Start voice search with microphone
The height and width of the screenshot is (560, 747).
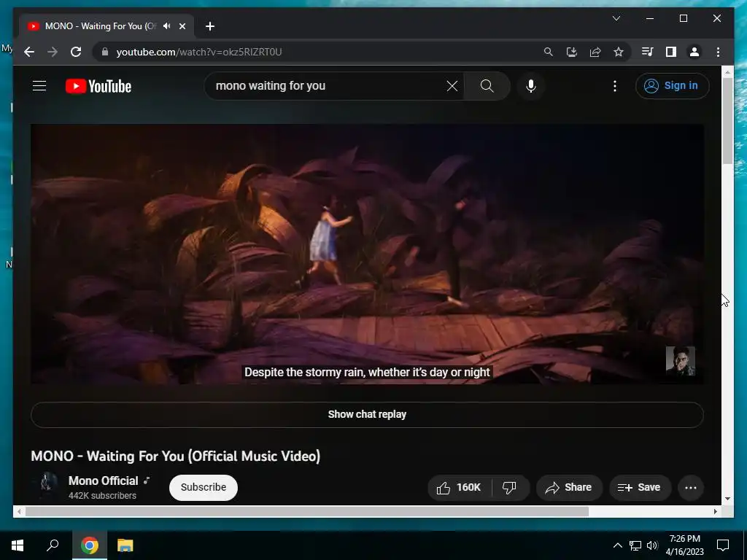pos(531,86)
